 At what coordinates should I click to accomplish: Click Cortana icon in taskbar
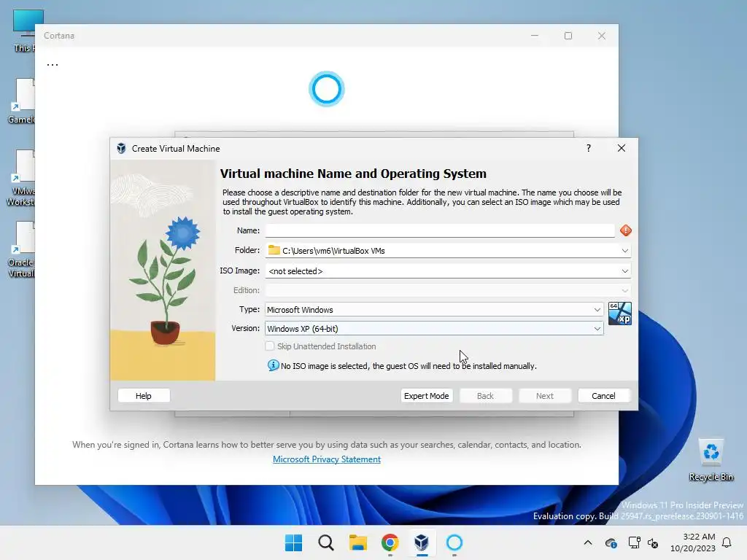(x=454, y=542)
